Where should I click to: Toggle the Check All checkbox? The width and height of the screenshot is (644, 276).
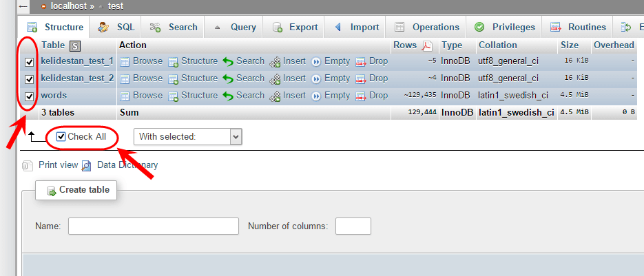coord(61,137)
